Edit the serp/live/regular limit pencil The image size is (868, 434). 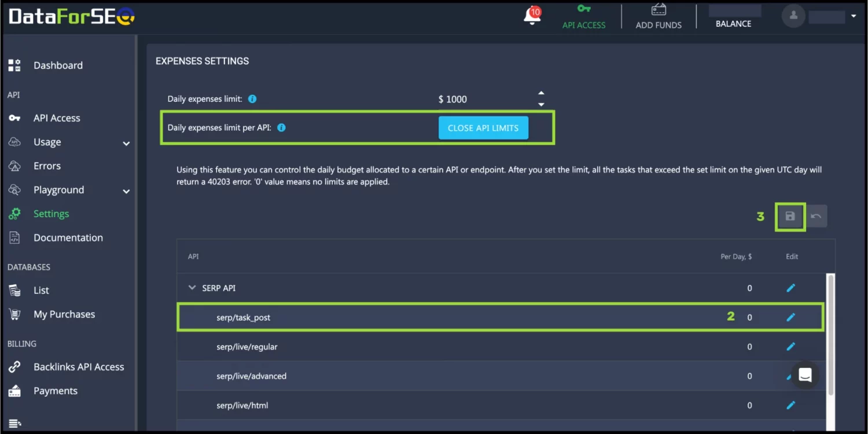(x=790, y=346)
